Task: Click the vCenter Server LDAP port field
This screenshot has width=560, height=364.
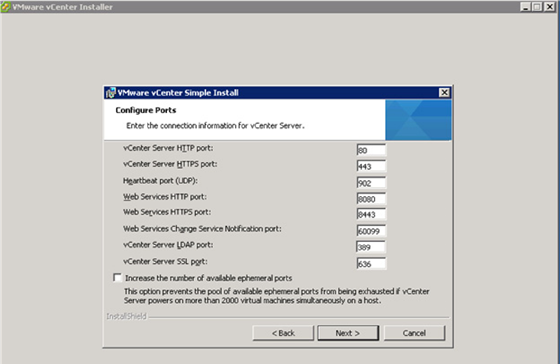Action: pyautogui.click(x=371, y=247)
